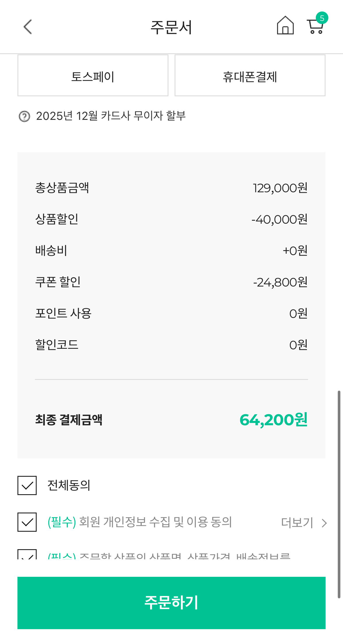Open 더보기 details link
343x644 pixels.
click(x=297, y=523)
